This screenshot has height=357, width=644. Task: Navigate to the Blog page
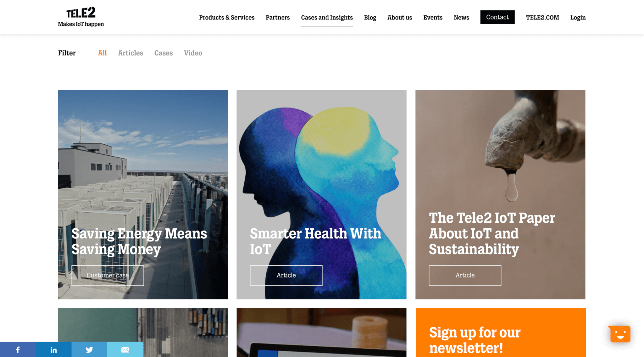coord(370,18)
